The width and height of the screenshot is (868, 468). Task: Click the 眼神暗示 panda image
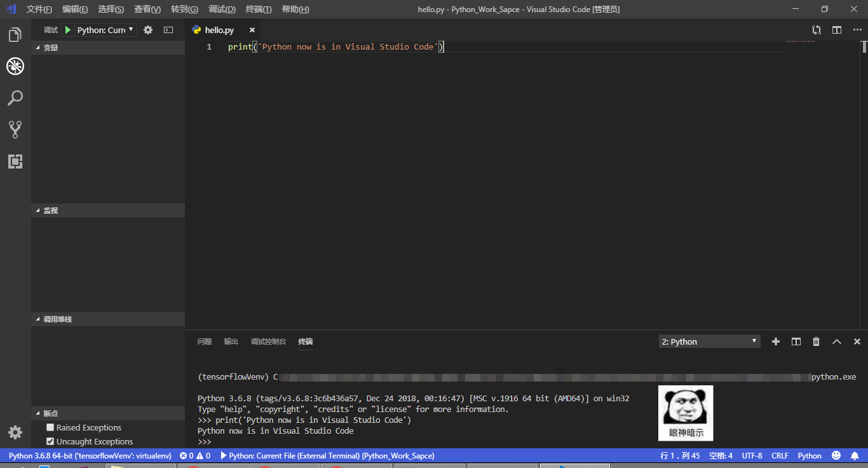coord(686,413)
